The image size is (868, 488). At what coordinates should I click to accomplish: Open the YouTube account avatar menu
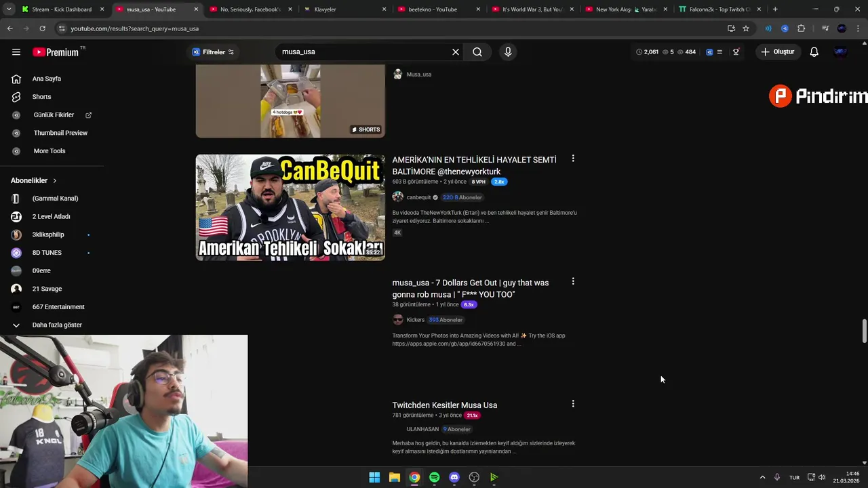841,52
